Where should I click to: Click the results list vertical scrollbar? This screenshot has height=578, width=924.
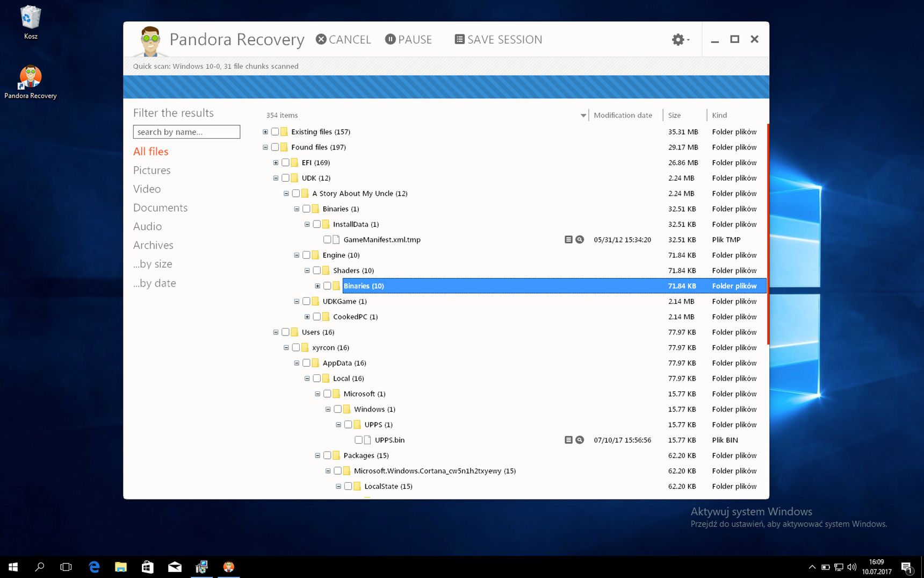pyautogui.click(x=768, y=234)
